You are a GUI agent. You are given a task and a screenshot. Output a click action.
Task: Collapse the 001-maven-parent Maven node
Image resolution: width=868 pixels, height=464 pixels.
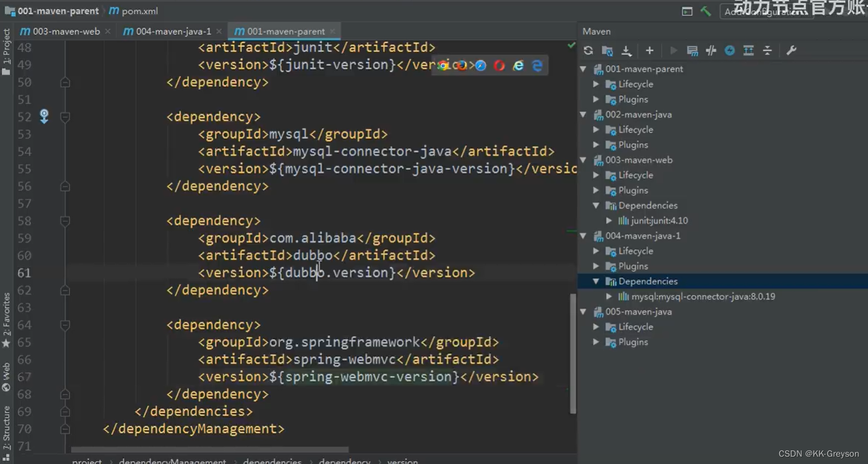[x=583, y=69]
